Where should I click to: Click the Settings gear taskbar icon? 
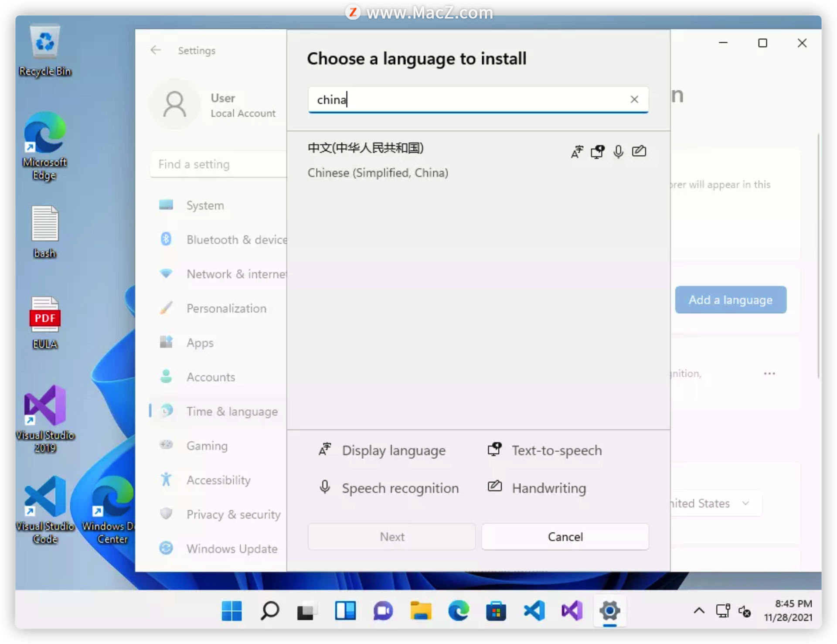(609, 610)
